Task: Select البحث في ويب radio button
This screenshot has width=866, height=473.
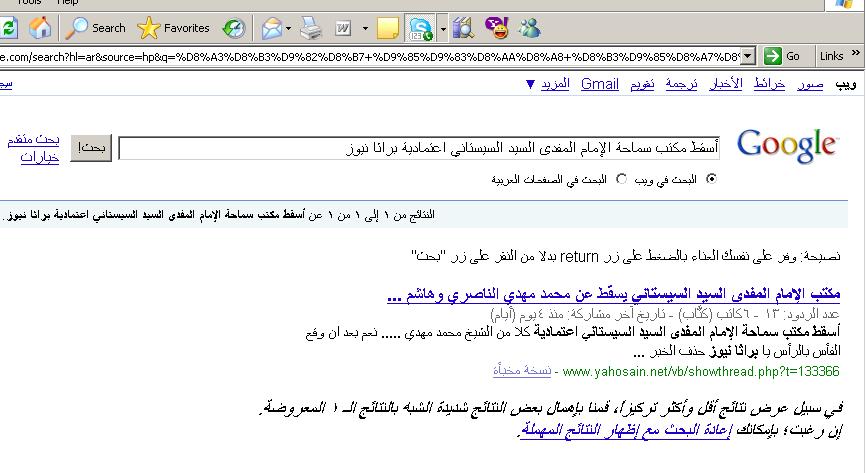Action: (x=711, y=179)
